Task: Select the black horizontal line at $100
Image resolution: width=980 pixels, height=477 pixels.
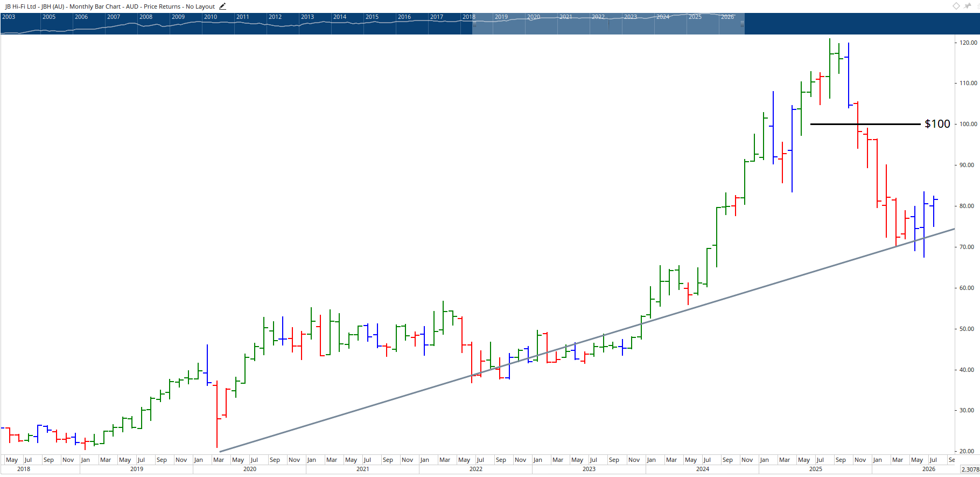Action: pos(865,124)
